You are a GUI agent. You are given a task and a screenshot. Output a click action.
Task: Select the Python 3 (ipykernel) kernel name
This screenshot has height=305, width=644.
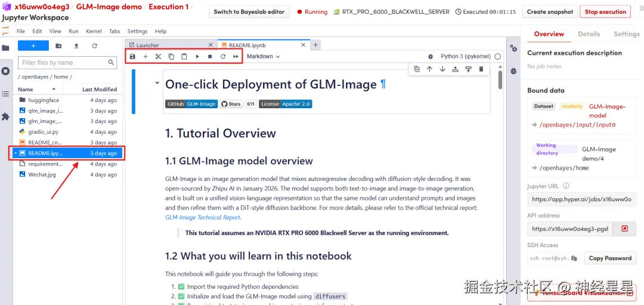coord(466,56)
